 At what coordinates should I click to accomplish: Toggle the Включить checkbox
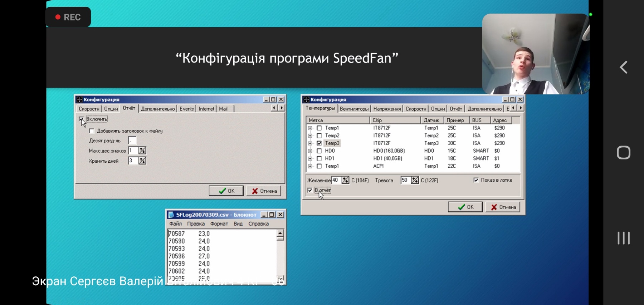tap(81, 119)
